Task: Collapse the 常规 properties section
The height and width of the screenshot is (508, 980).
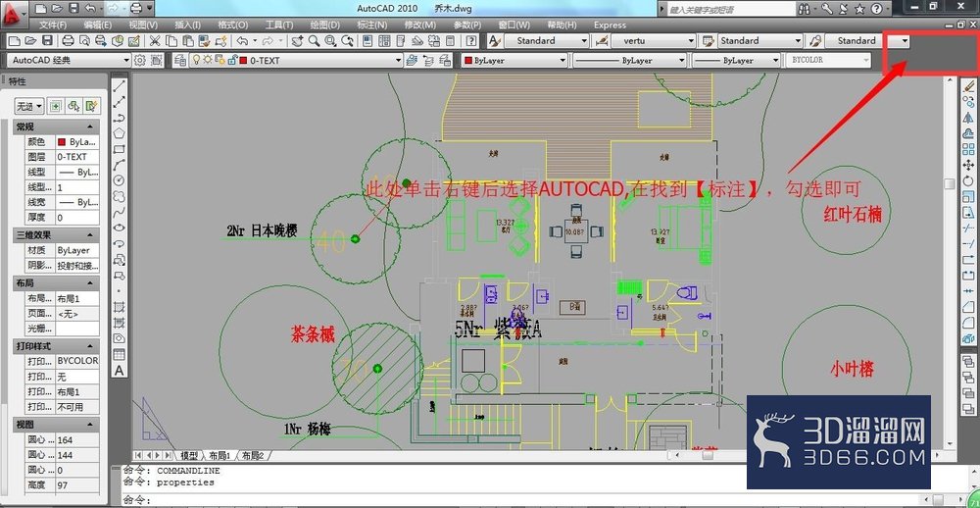Action: [89, 127]
